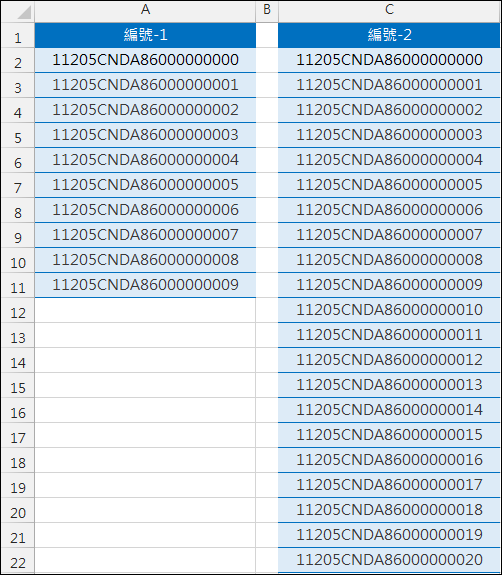Select row 3 header
Viewport: 502px width, 575px height.
pos(18,85)
